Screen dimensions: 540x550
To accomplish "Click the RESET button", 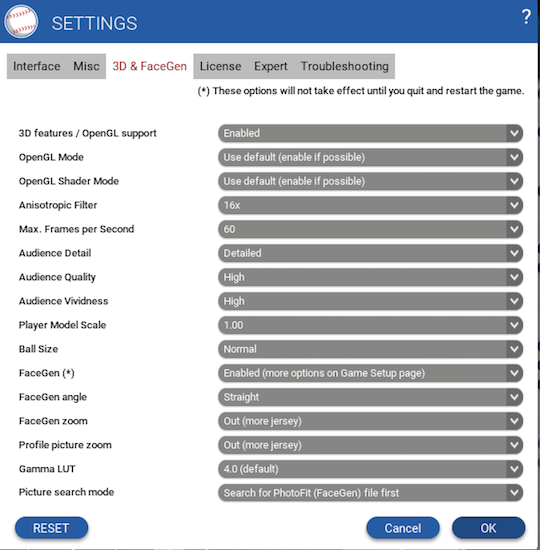I will [51, 528].
